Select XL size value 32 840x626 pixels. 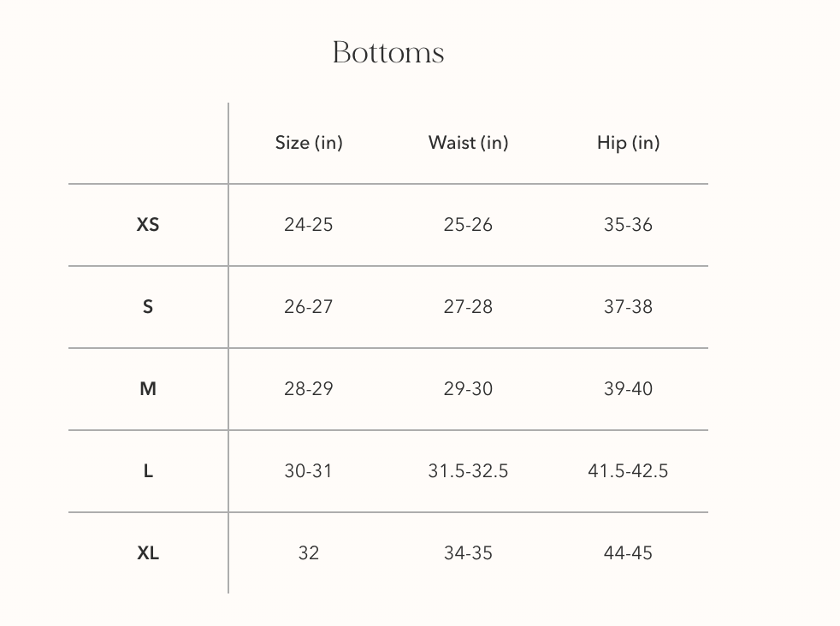(309, 553)
